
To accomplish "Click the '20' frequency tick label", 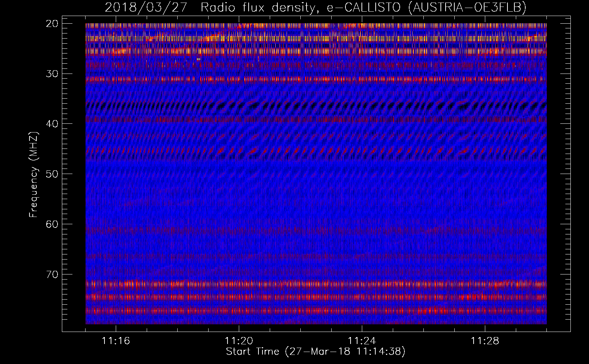I will pyautogui.click(x=52, y=24).
